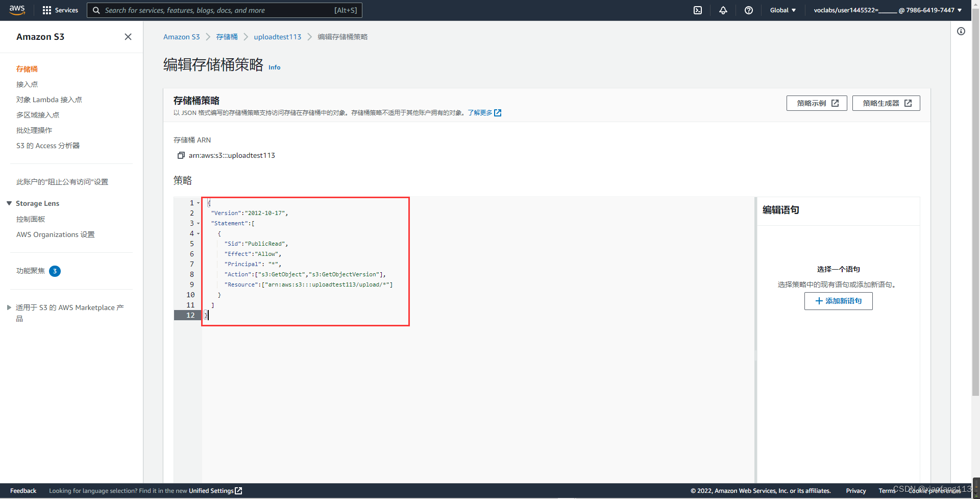Image resolution: width=980 pixels, height=499 pixels.
Task: Go to 存储桶 breadcrumb link
Action: click(x=227, y=37)
